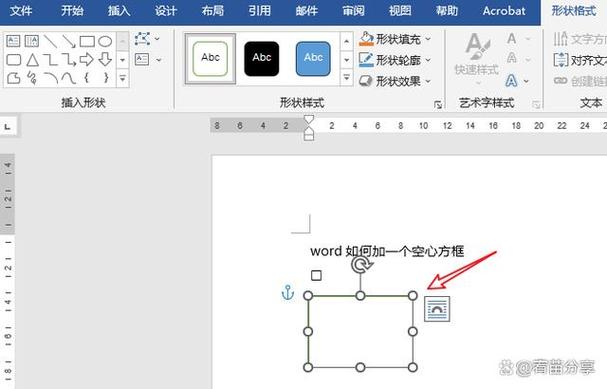Select the triangle shape

click(x=33, y=60)
